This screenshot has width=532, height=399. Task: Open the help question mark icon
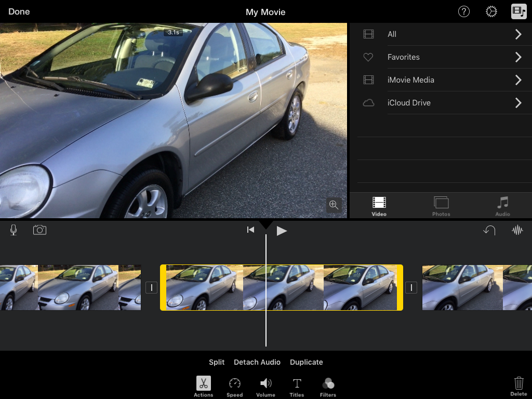pos(463,11)
